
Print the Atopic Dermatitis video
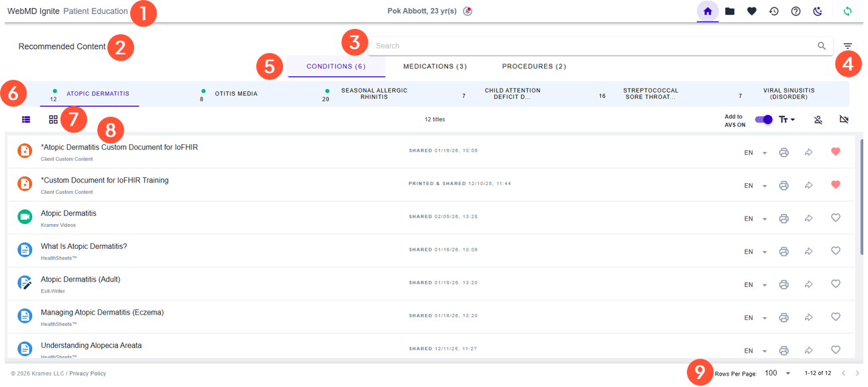784,217
